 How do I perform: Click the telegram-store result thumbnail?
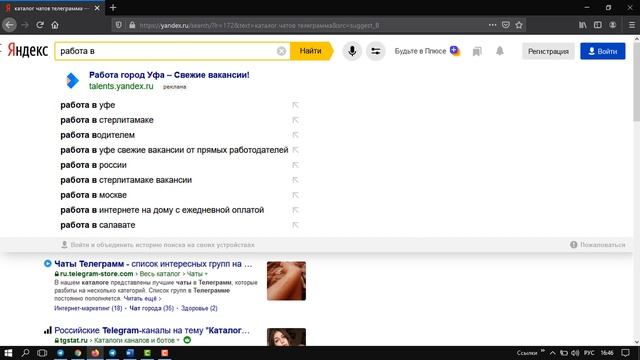(x=286, y=281)
